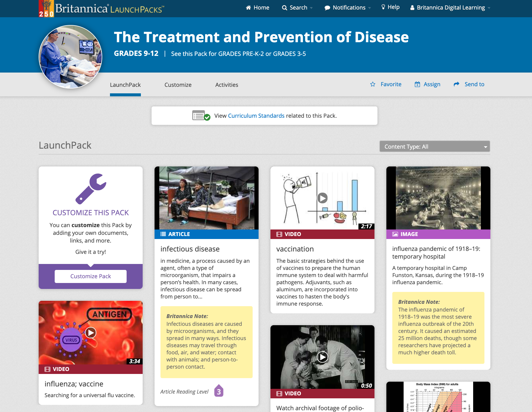The width and height of the screenshot is (532, 412).
Task: Play the influenza antigen virus video
Action: (x=91, y=333)
